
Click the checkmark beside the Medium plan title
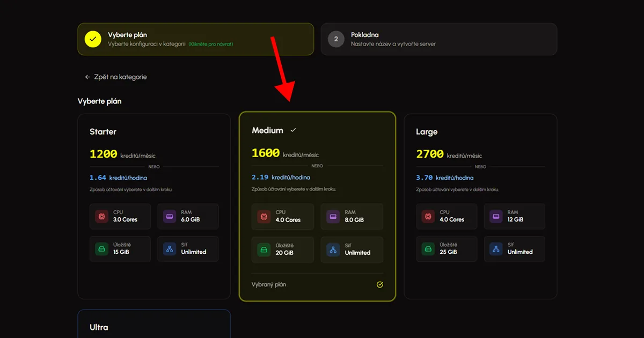pyautogui.click(x=293, y=129)
